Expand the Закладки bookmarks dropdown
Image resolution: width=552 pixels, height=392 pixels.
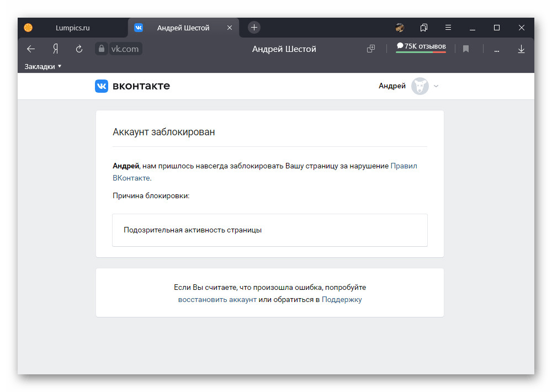[43, 66]
